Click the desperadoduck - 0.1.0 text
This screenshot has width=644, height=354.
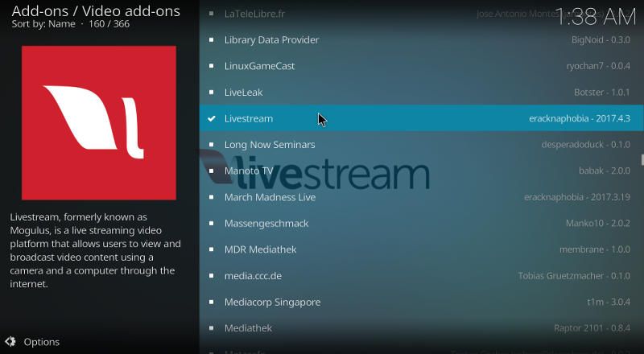pos(586,145)
